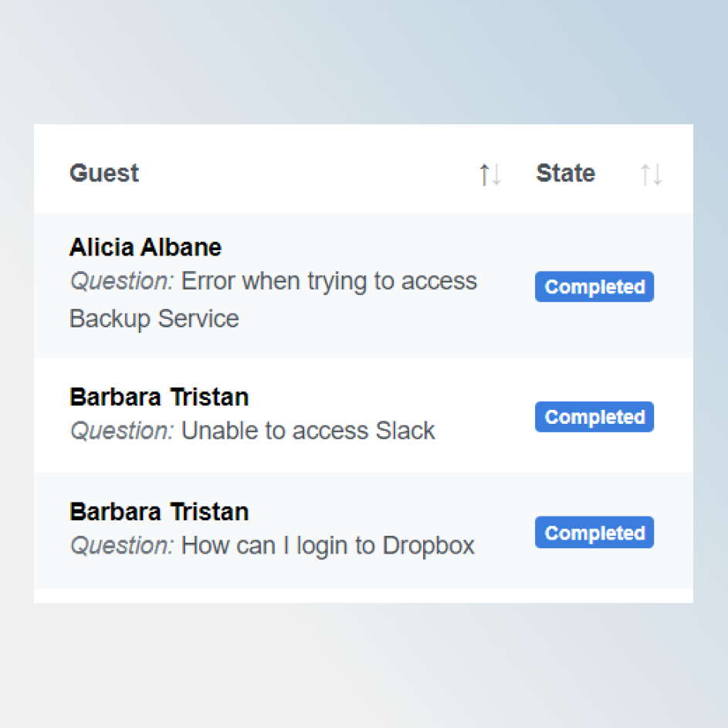Click the State column sort arrows
728x728 pixels.
[651, 174]
